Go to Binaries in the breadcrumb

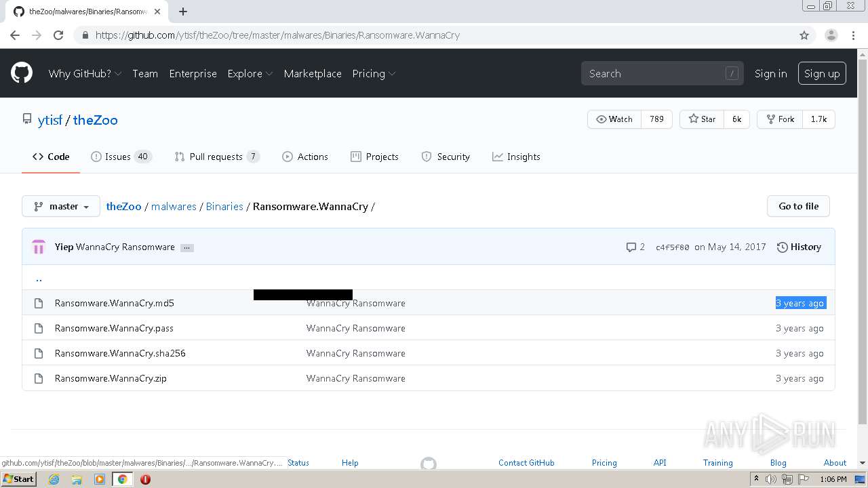pos(224,206)
